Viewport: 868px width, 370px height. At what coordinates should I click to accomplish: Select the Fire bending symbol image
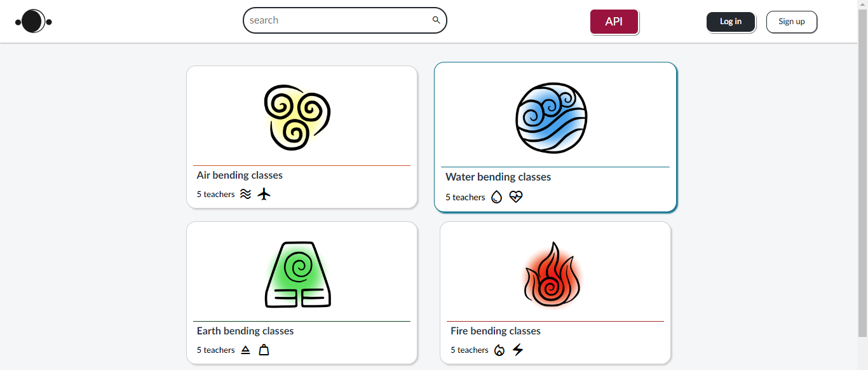pyautogui.click(x=552, y=275)
